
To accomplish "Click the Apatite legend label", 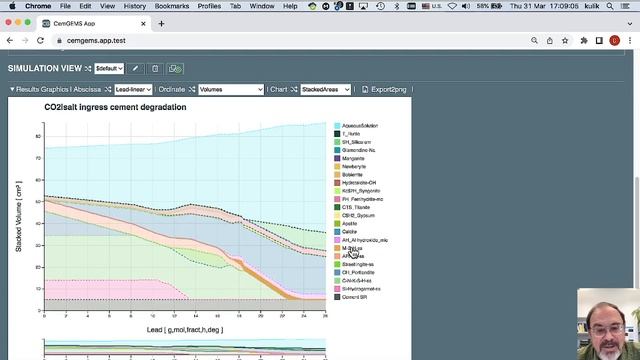I will 349,224.
